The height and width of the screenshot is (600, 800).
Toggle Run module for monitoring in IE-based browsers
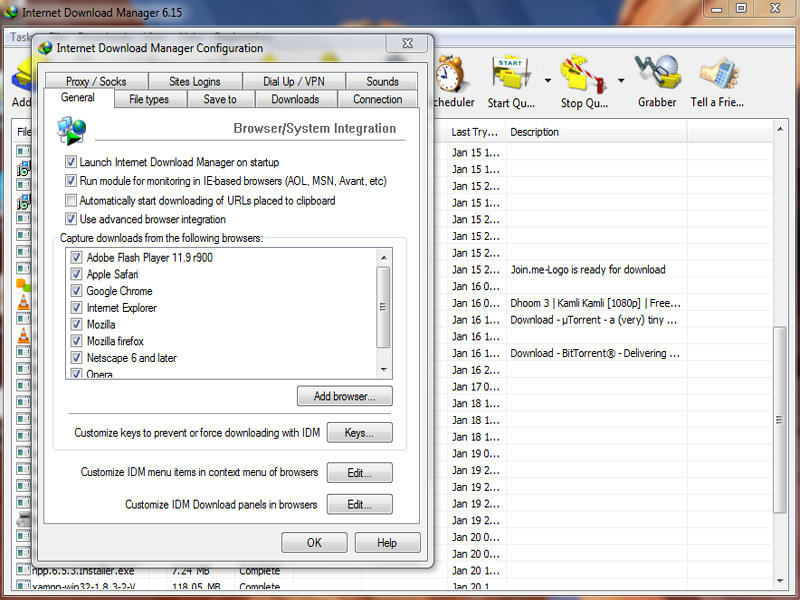point(71,181)
